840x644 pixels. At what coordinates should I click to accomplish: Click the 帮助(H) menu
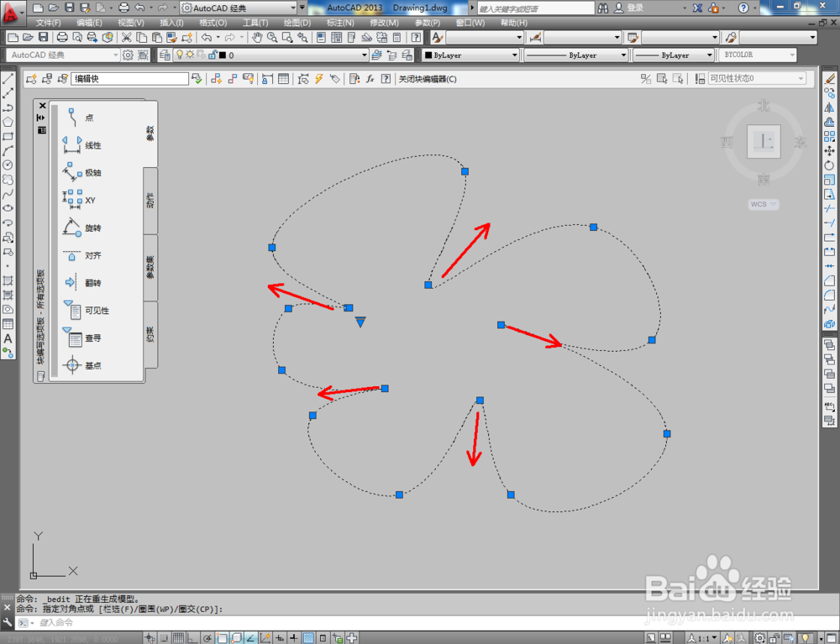[x=514, y=23]
